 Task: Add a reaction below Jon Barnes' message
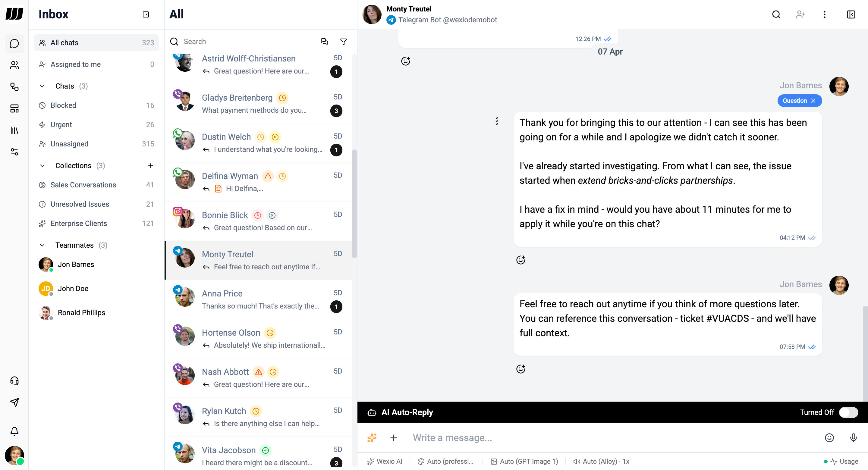click(521, 259)
